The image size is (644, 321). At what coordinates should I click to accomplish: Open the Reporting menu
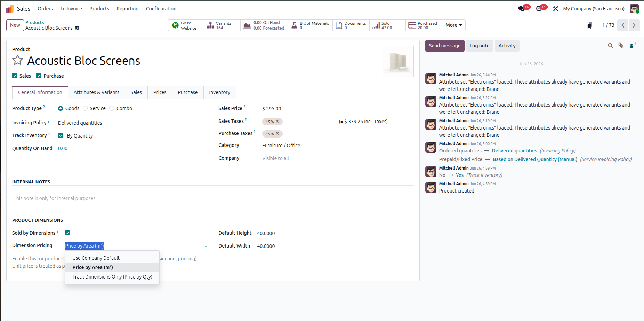click(x=127, y=9)
